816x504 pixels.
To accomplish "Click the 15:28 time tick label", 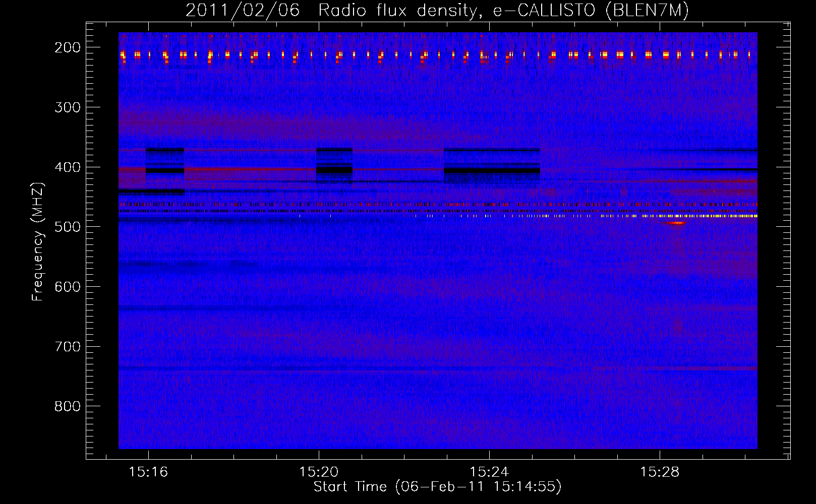I will click(660, 472).
